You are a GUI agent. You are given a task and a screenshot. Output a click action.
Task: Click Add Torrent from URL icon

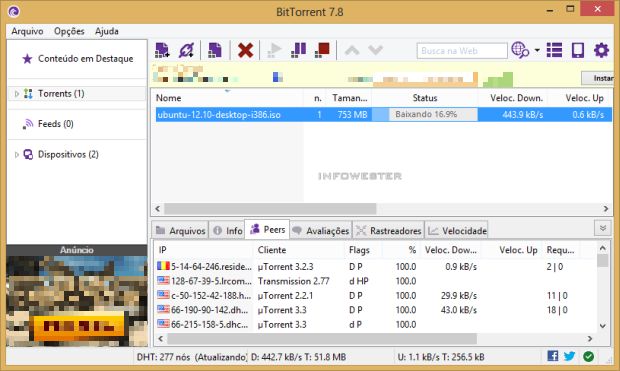[186, 50]
